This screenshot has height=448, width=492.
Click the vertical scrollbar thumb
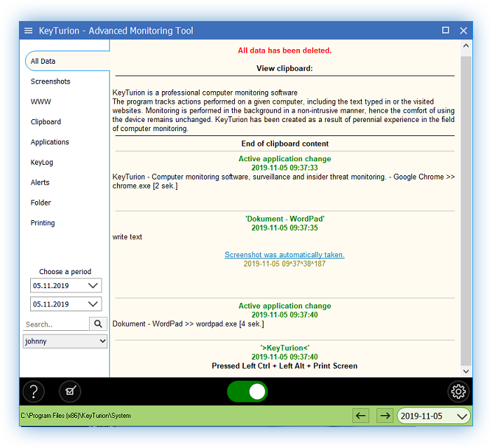point(466,211)
